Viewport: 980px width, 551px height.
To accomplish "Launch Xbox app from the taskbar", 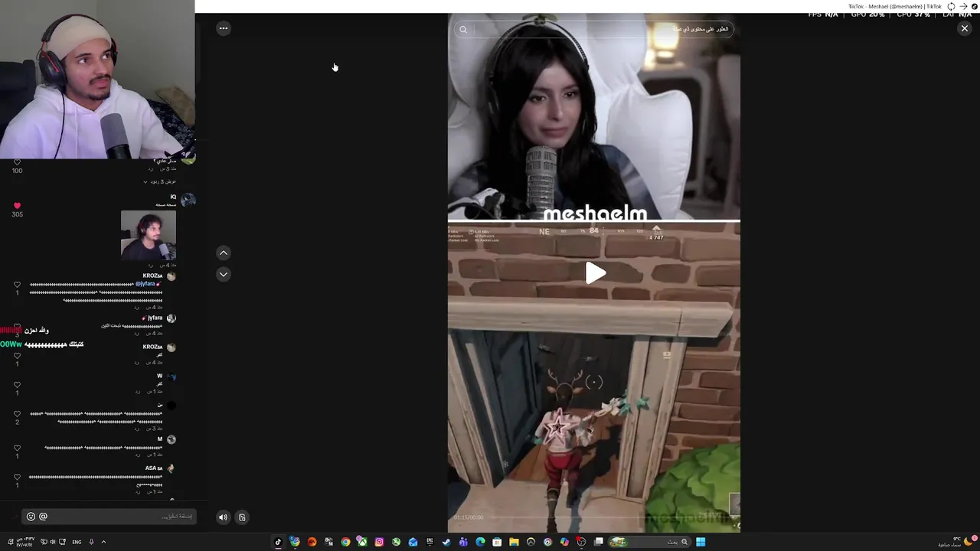I will pos(362,542).
